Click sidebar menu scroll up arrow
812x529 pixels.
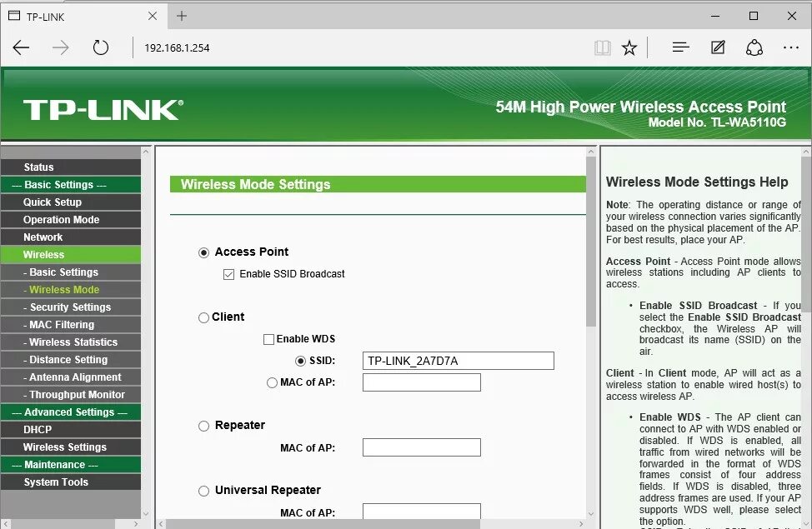pos(146,152)
